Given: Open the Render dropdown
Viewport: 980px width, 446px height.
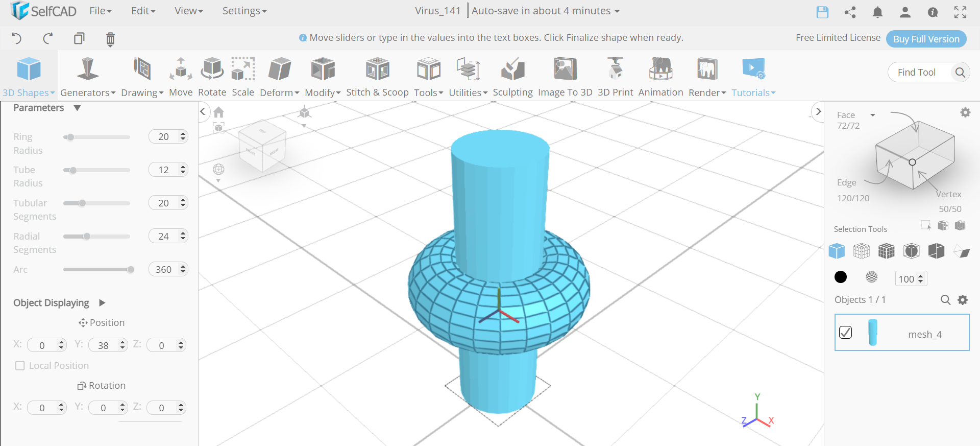Looking at the screenshot, I should (707, 77).
